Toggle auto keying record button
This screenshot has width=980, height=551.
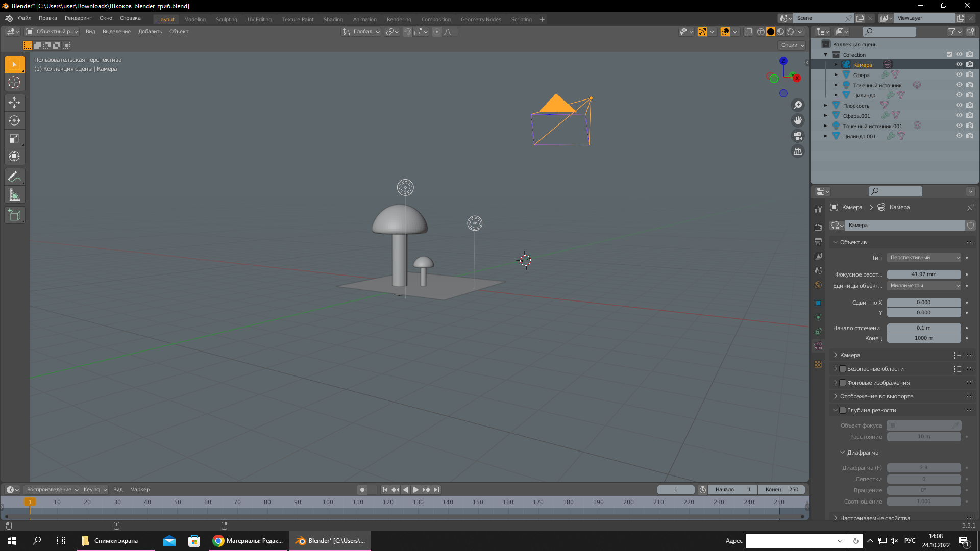362,490
